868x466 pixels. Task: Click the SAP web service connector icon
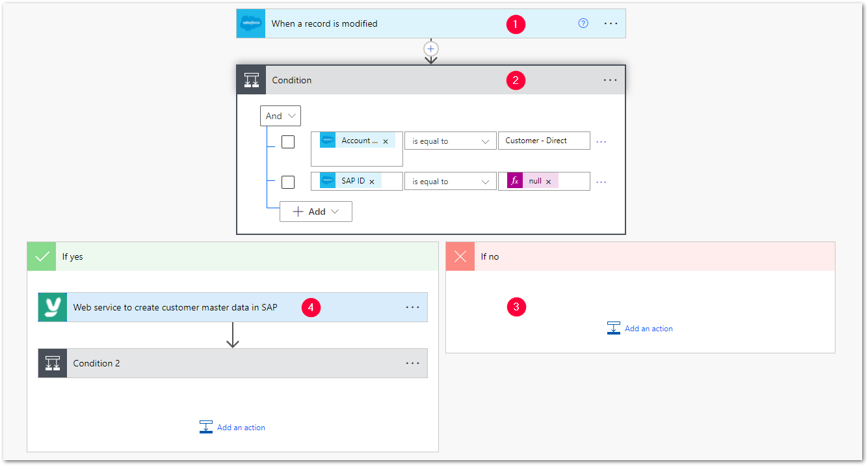[53, 307]
